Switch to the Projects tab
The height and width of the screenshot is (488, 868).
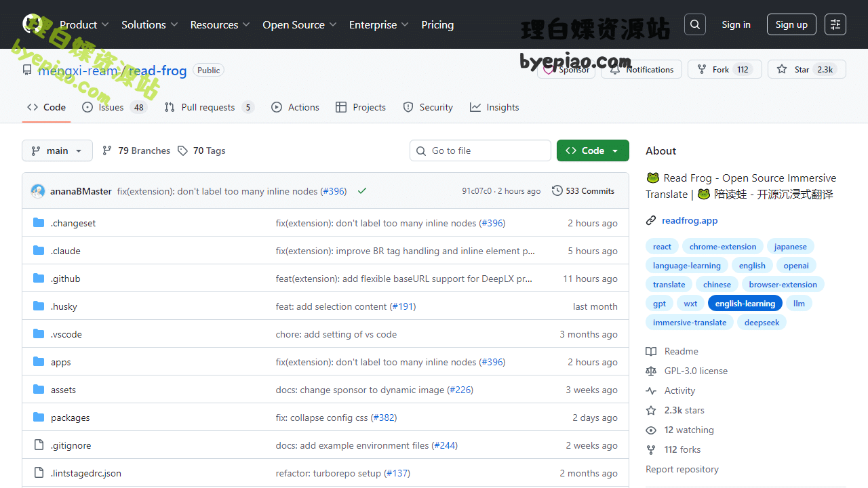(361, 107)
